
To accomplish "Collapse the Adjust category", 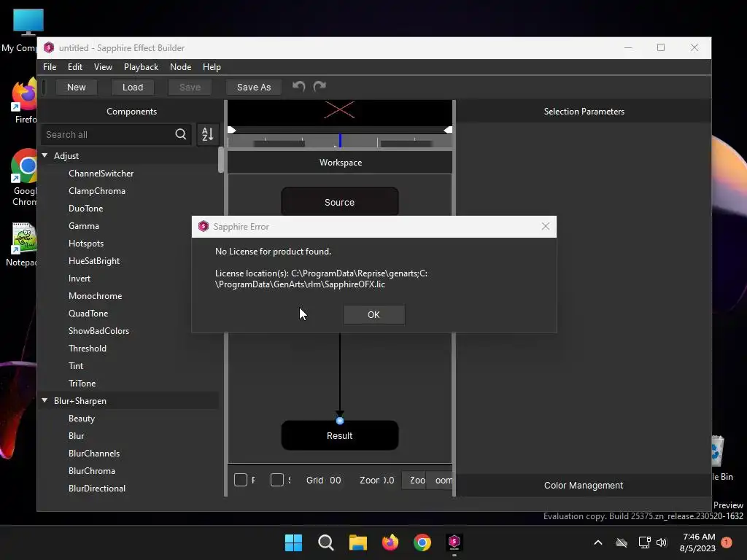I will pos(44,155).
